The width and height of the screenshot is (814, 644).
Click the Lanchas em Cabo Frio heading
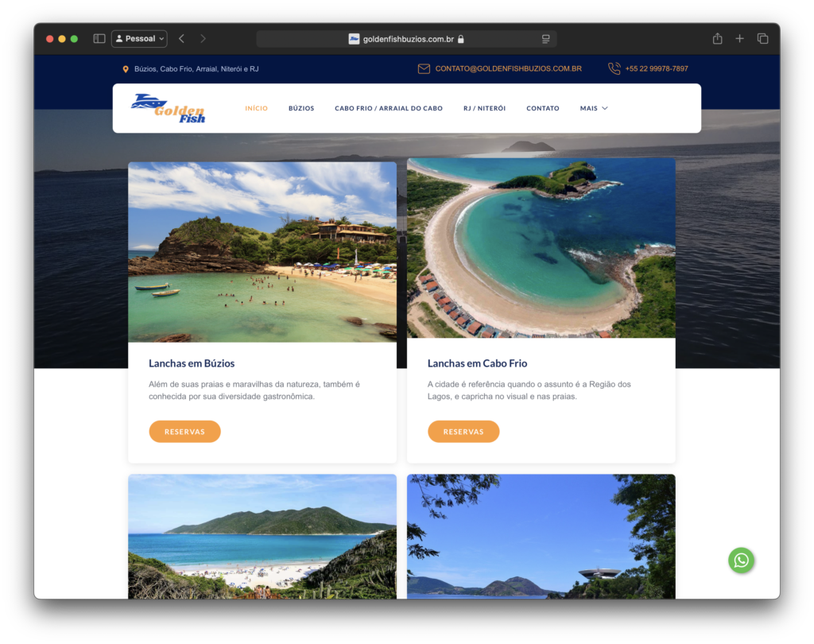[x=477, y=363]
